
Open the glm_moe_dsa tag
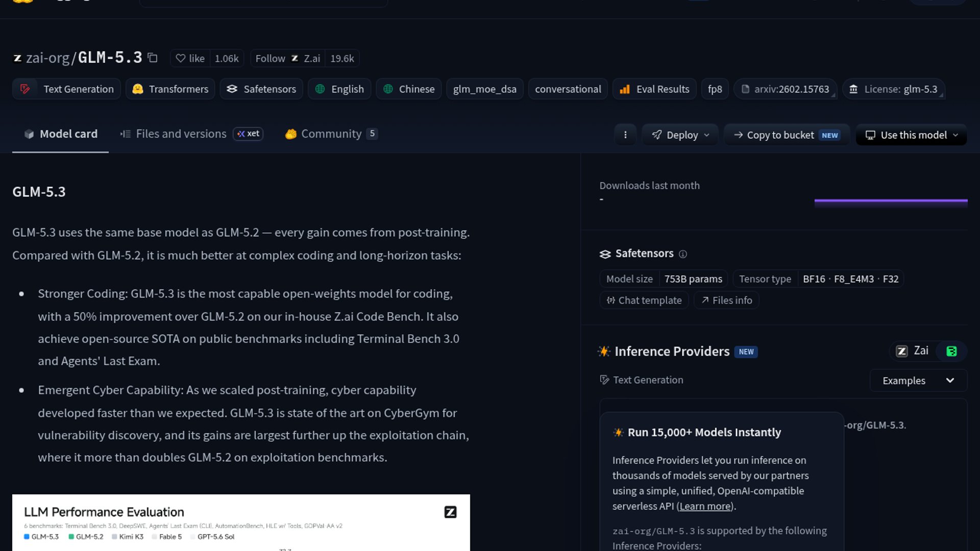click(485, 89)
